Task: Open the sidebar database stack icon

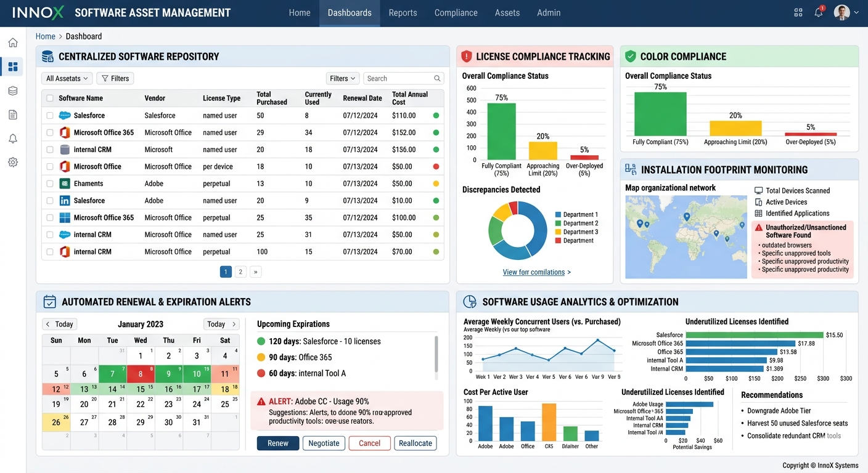Action: 13,91
